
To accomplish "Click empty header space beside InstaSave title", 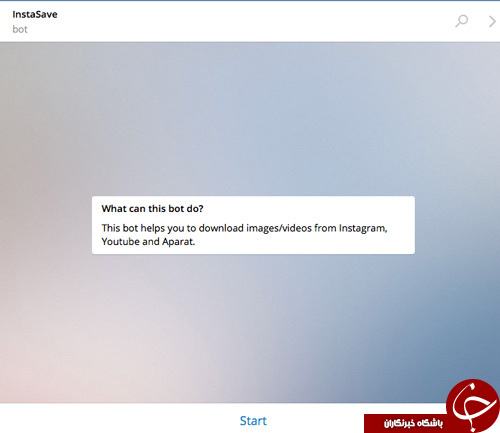I will pos(233,21).
